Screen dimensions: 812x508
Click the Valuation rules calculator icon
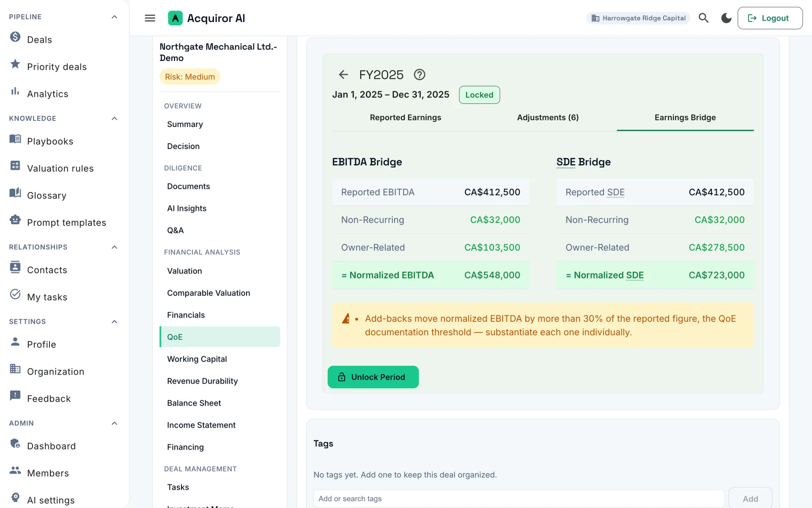pos(15,166)
